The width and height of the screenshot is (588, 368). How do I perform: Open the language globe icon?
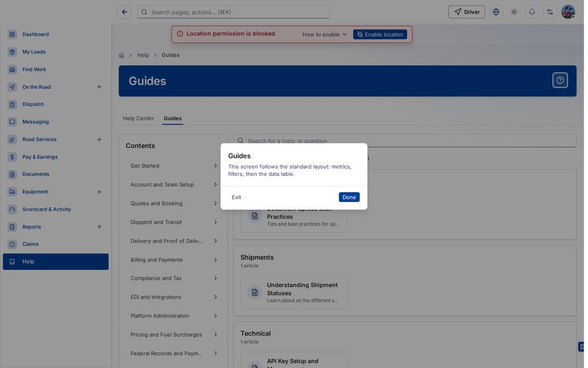point(496,12)
